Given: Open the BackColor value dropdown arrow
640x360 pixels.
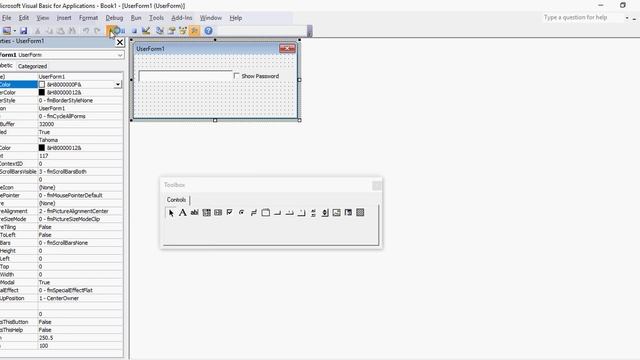Looking at the screenshot, I should pyautogui.click(x=118, y=84).
